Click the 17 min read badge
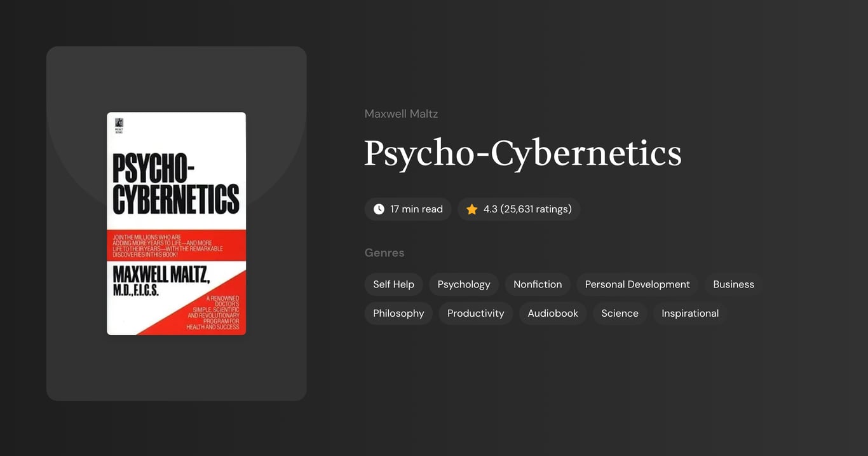This screenshot has height=456, width=868. [408, 209]
